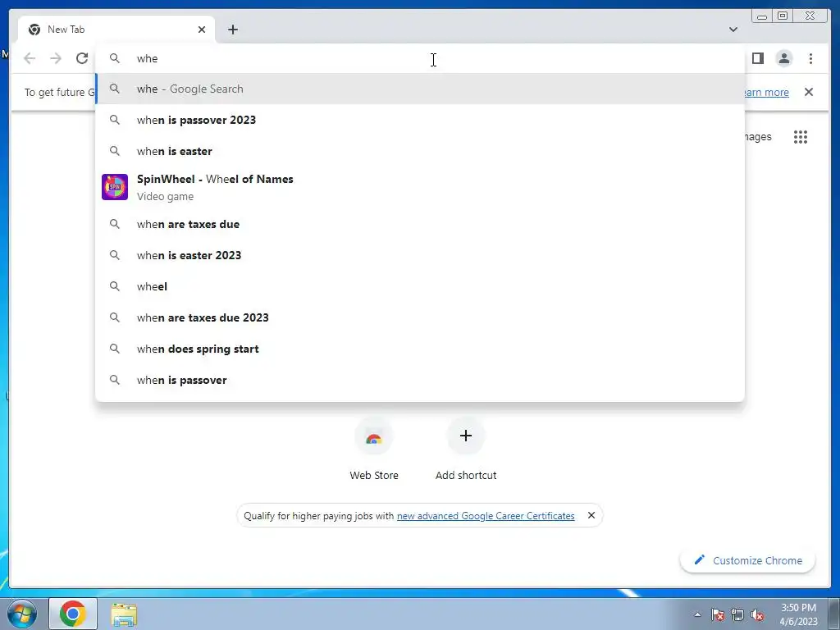This screenshot has width=840, height=630.
Task: Click the browser forward arrow
Action: (56, 58)
